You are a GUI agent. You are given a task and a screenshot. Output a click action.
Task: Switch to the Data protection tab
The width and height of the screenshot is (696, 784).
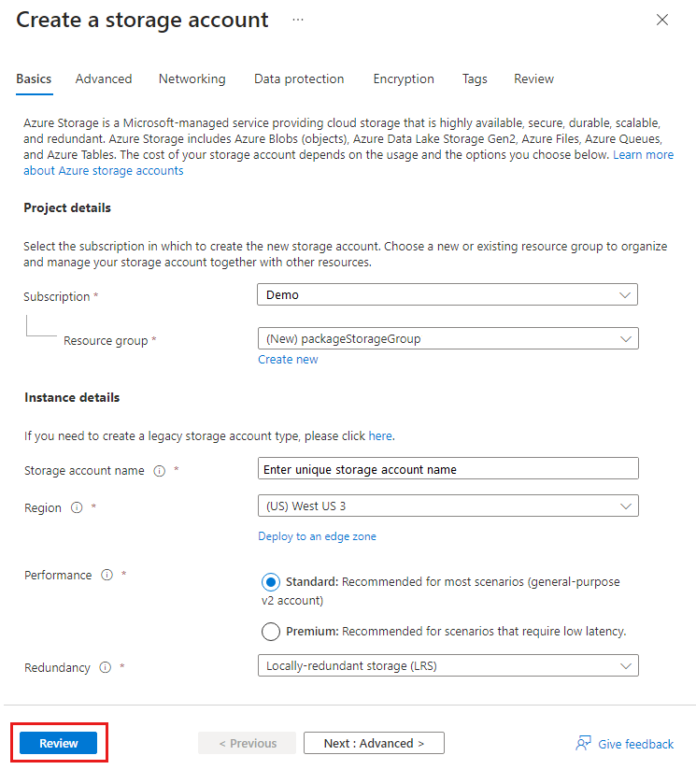coord(299,79)
